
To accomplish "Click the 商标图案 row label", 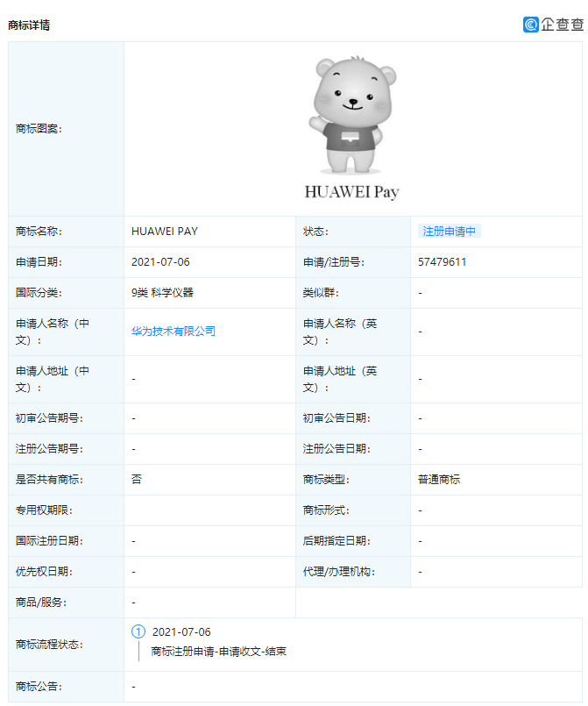I will (x=39, y=129).
